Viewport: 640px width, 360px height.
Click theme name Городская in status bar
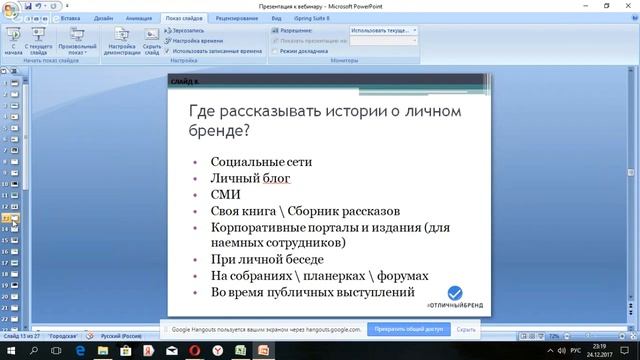coord(63,336)
